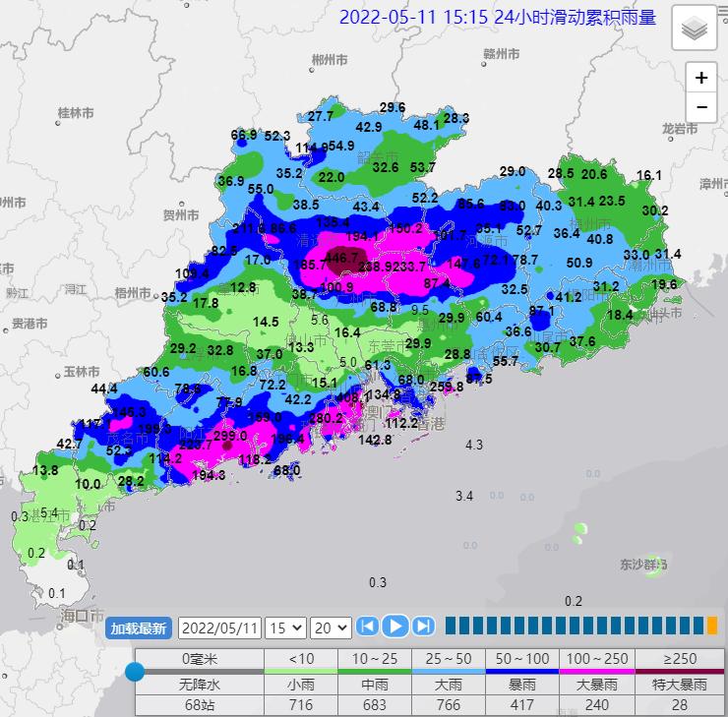Click the 0毫米 legend header

[x=200, y=659]
